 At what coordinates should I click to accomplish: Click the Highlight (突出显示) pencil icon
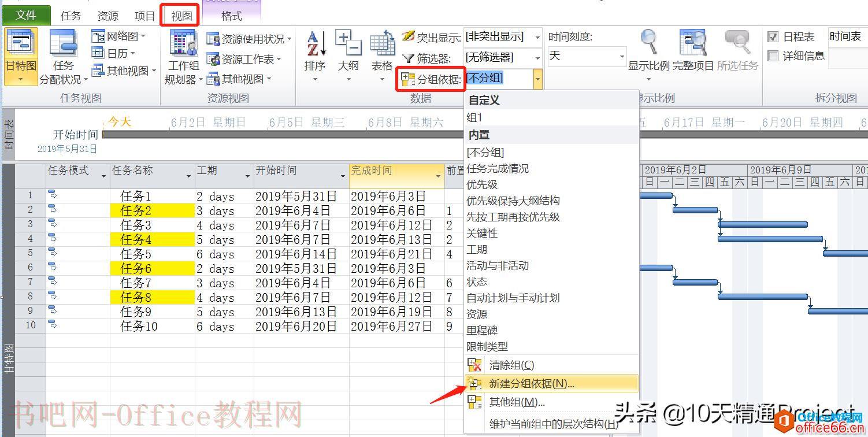(x=408, y=37)
